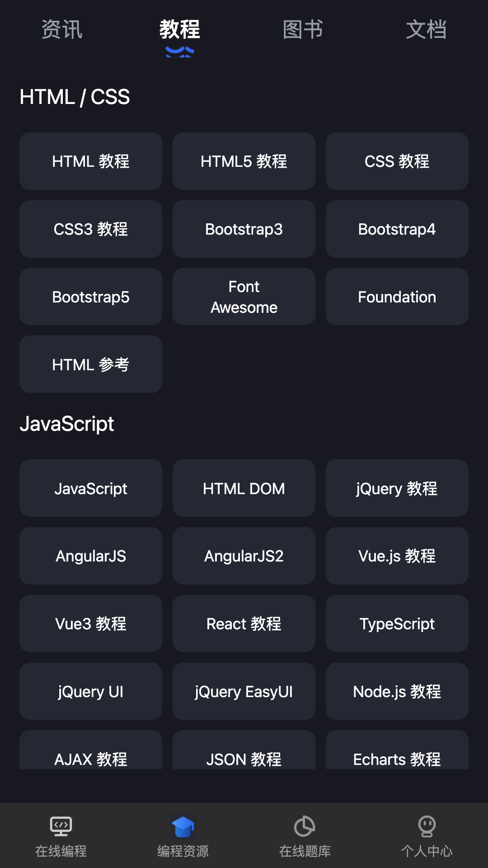Choose the Font Awesome tutorial
The height and width of the screenshot is (868, 488).
[244, 297]
